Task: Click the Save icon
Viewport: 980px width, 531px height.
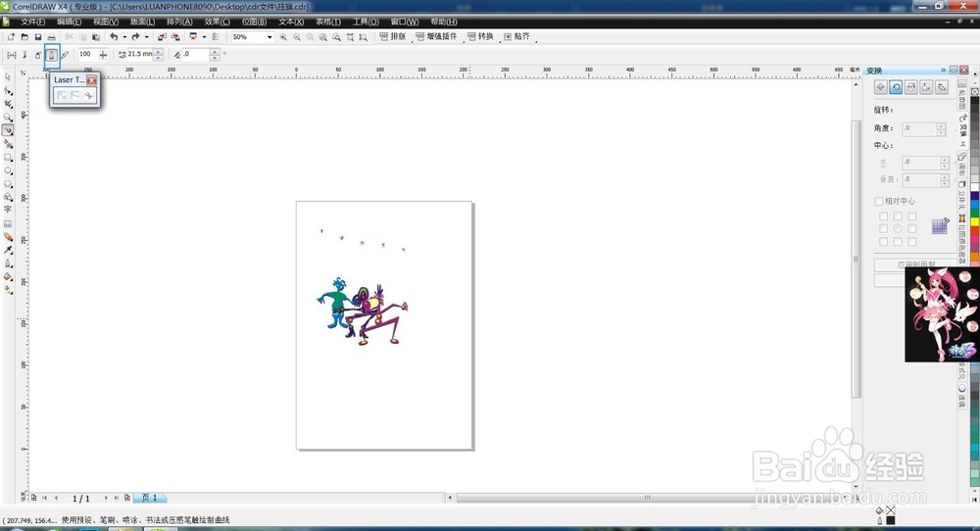Action: click(x=38, y=37)
